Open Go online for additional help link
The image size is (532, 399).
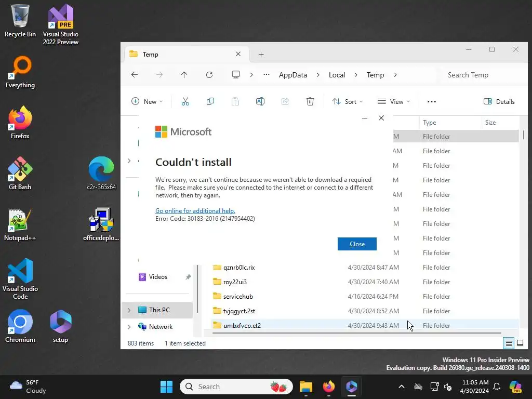pos(195,211)
